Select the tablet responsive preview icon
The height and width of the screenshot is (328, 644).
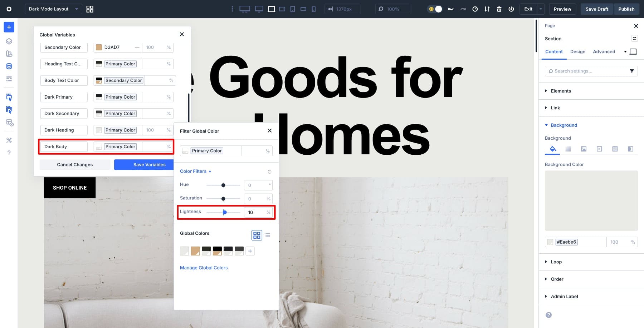pyautogui.click(x=292, y=9)
